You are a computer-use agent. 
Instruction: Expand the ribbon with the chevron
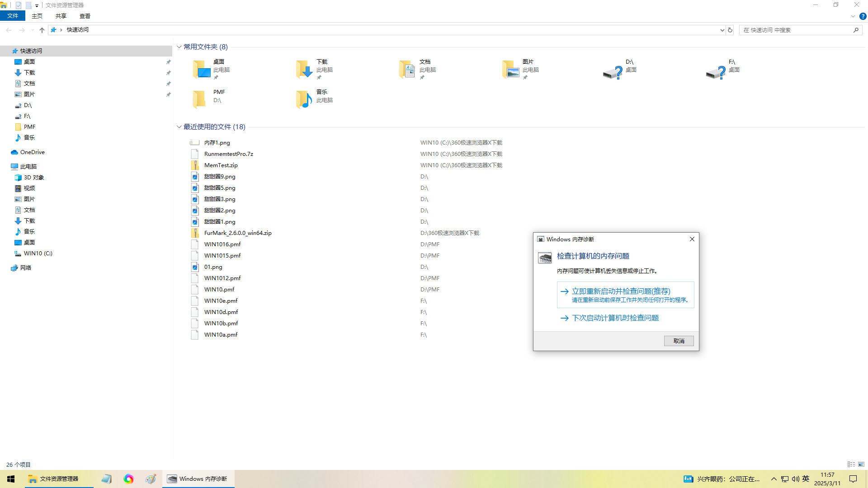pyautogui.click(x=853, y=16)
